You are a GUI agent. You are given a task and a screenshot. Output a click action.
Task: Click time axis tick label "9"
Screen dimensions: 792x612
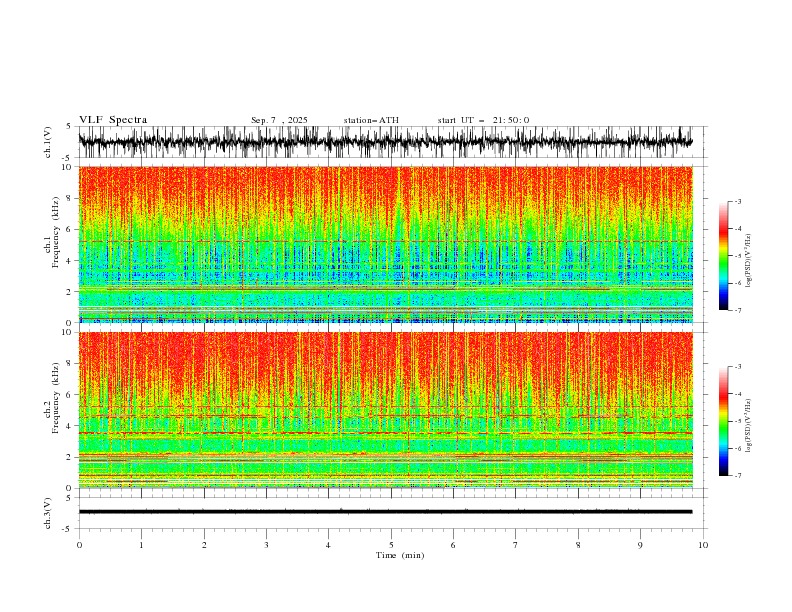pos(640,545)
